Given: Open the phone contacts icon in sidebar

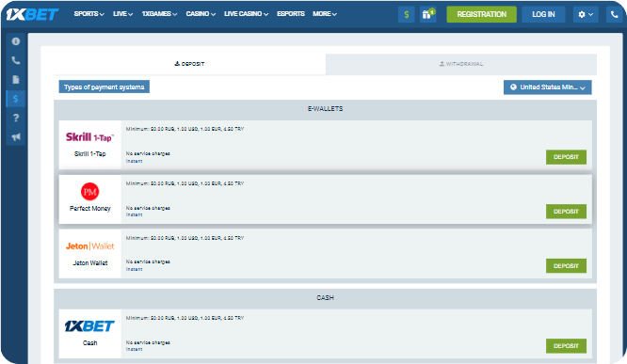Looking at the screenshot, I should tap(16, 60).
